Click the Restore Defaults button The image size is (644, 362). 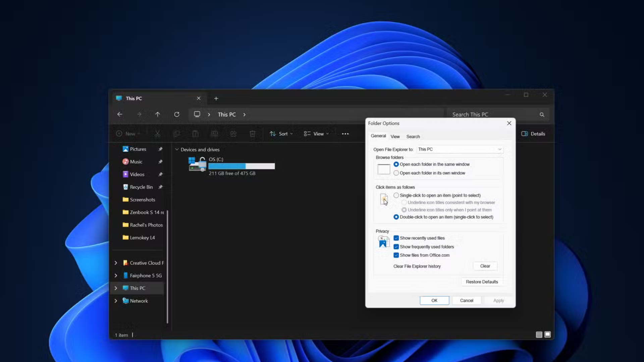[x=482, y=282]
